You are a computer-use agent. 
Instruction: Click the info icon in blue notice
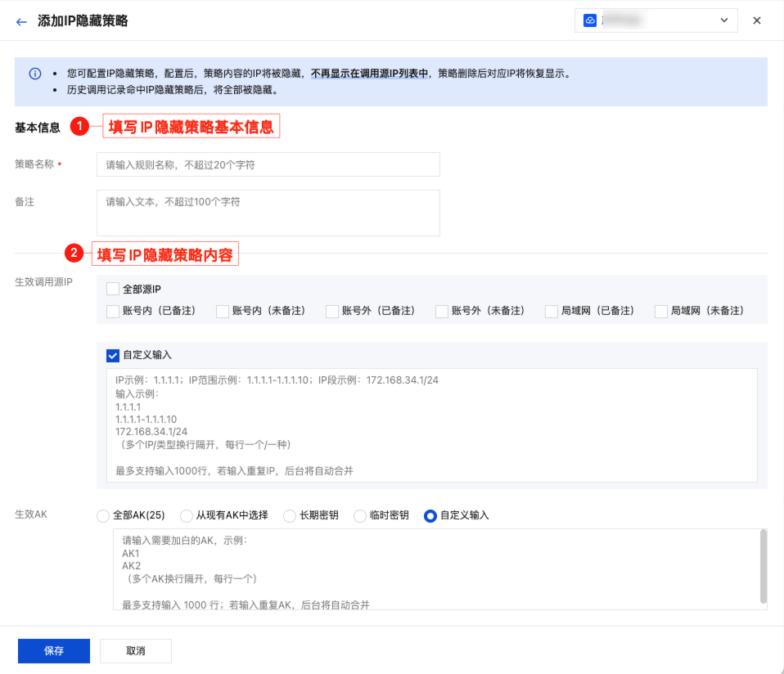point(35,74)
